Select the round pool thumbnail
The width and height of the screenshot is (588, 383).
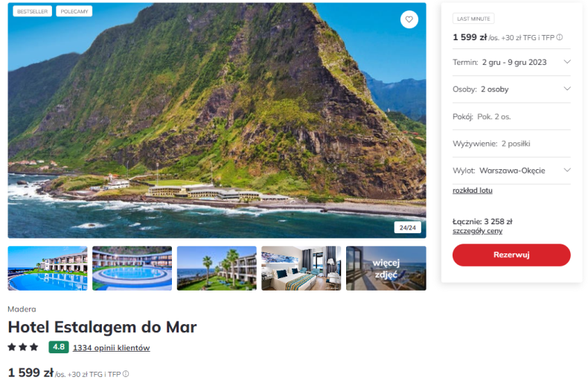pos(132,268)
